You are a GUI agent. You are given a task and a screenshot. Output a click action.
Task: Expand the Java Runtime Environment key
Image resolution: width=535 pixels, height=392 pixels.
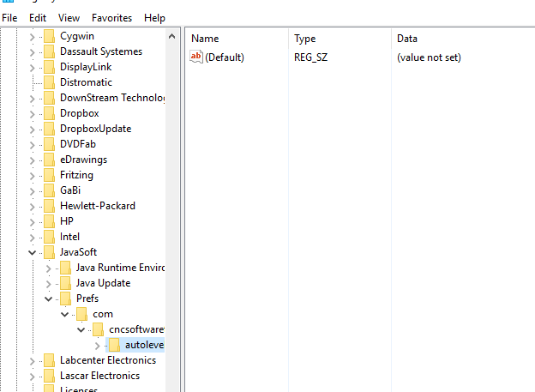pos(49,268)
